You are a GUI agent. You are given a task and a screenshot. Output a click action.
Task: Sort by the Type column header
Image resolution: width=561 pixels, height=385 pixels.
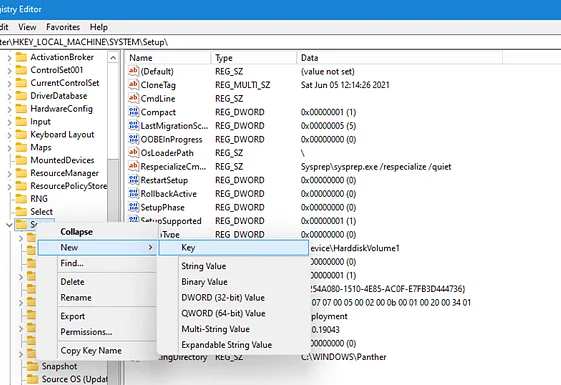coord(254,58)
